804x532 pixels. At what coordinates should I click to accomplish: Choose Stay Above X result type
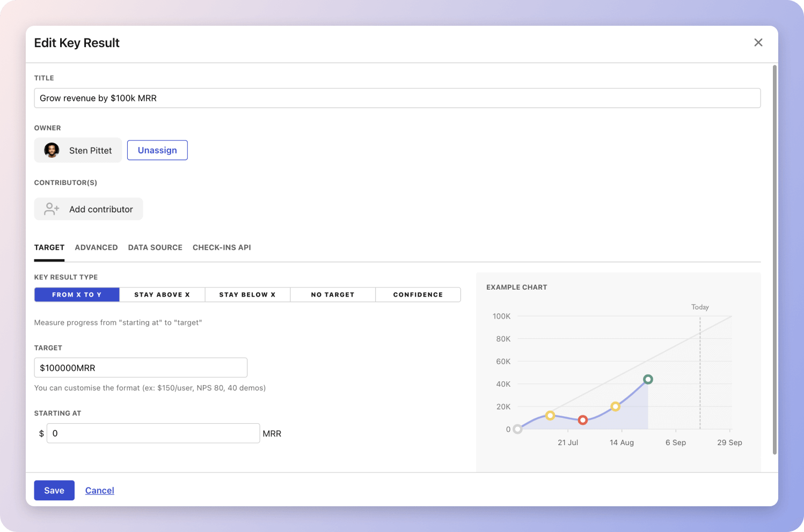point(162,294)
